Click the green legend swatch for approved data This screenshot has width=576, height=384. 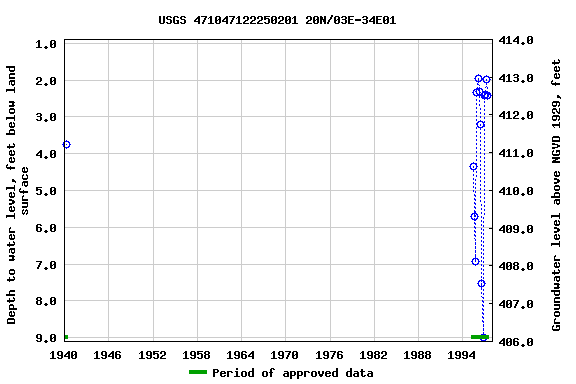click(x=198, y=372)
